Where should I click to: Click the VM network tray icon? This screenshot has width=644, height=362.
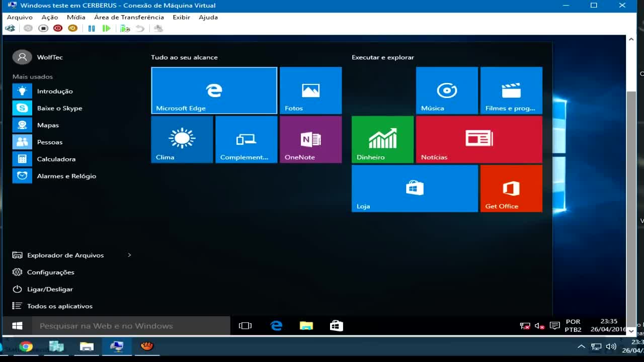[x=525, y=326]
